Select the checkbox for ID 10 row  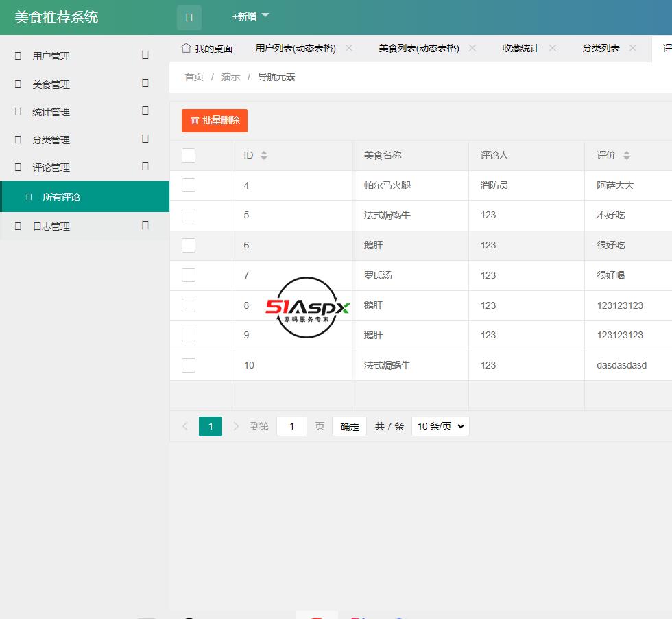(x=188, y=365)
